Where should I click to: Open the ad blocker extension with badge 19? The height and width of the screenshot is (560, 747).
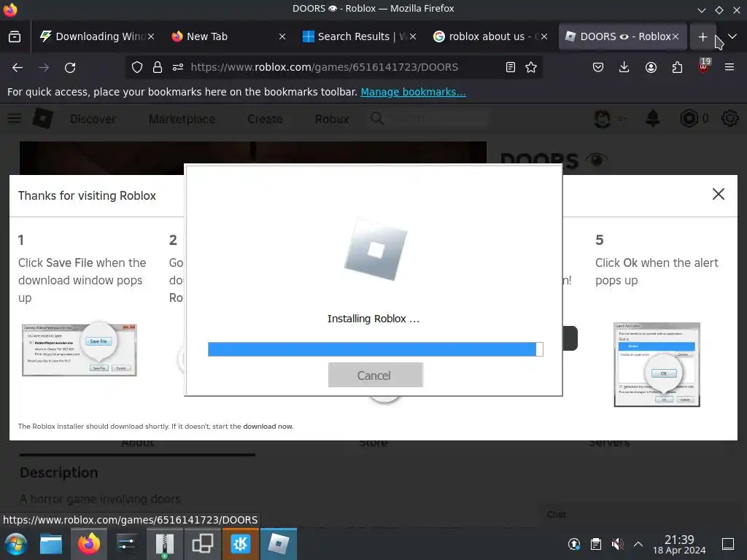[x=703, y=66]
